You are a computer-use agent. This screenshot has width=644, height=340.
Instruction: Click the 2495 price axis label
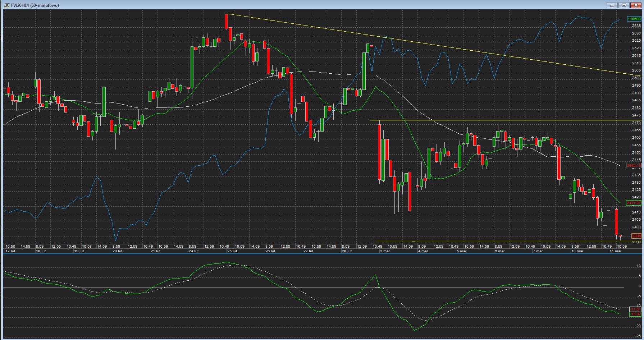(x=636, y=86)
